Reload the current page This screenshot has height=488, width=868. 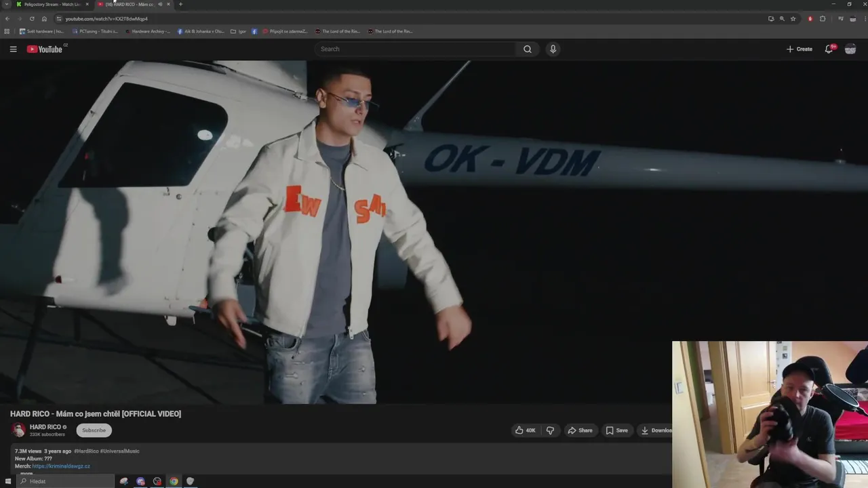pyautogui.click(x=31, y=19)
